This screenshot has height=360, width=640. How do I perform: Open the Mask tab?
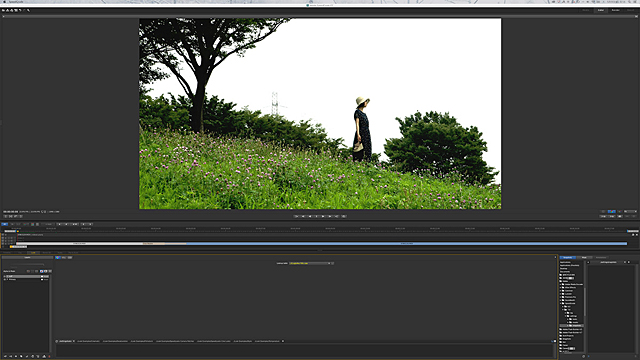pyautogui.click(x=584, y=258)
